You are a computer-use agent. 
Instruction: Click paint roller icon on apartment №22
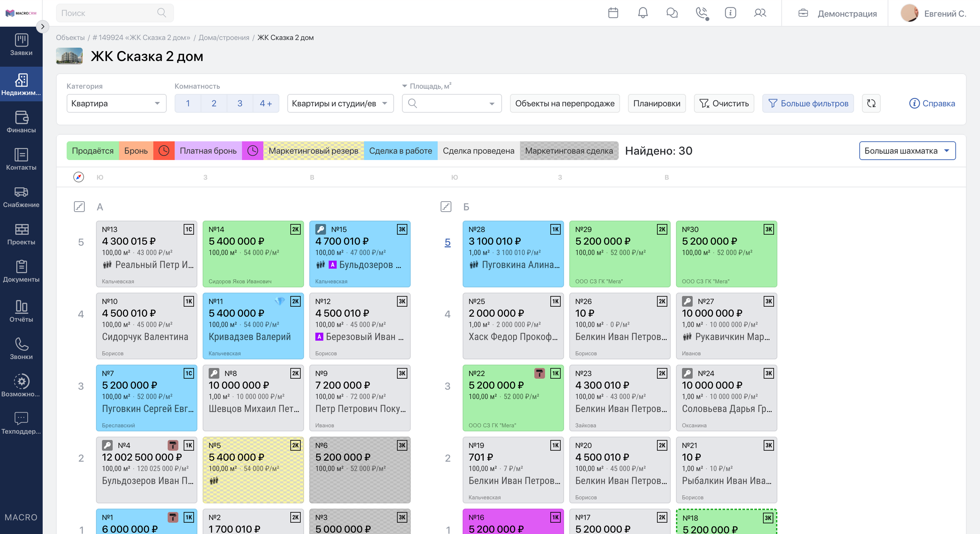click(539, 373)
